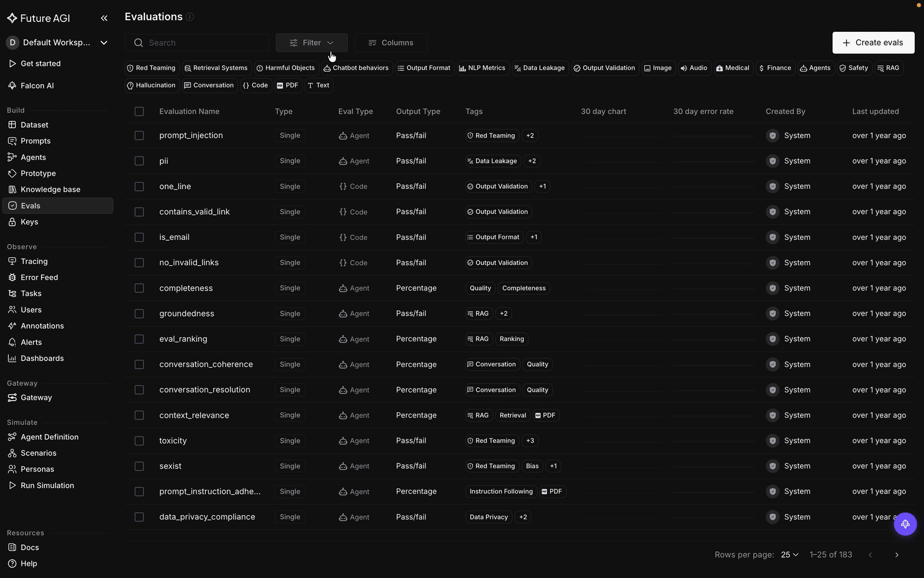Click the Evaluations info icon
The image size is (924, 578).
(190, 17)
